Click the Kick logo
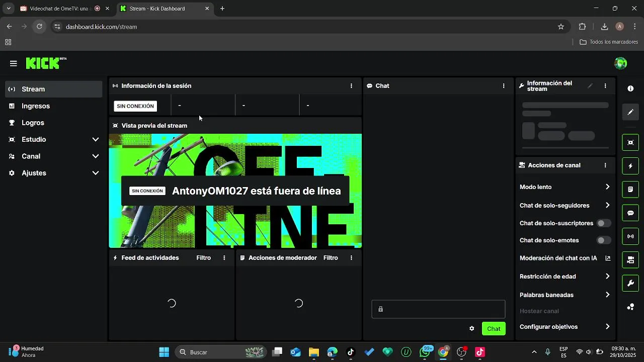This screenshot has width=644, height=362. [46, 63]
